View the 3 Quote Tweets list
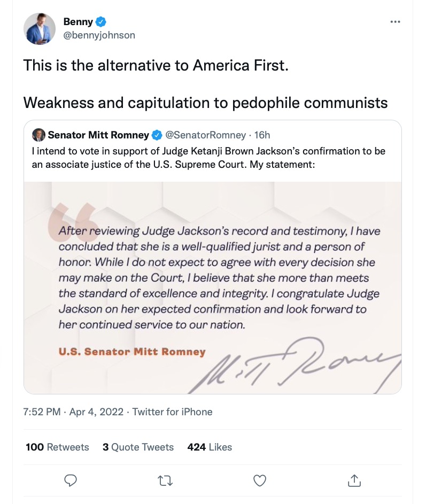426x504 pixels. tap(138, 447)
